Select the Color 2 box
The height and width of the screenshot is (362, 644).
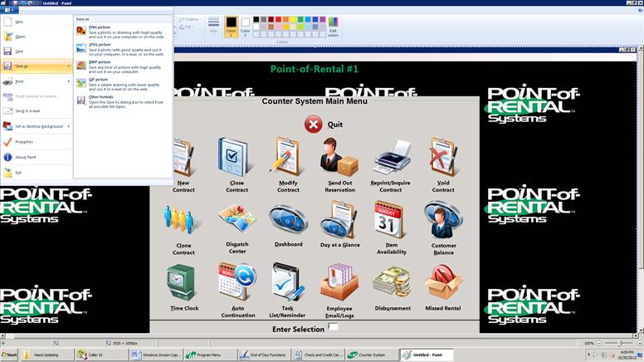point(245,27)
